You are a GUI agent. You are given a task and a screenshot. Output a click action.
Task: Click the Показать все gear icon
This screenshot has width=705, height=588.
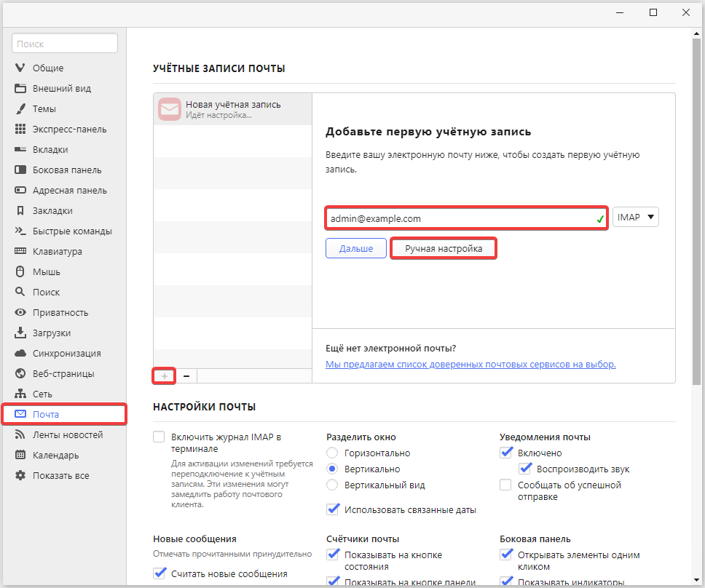[20, 476]
